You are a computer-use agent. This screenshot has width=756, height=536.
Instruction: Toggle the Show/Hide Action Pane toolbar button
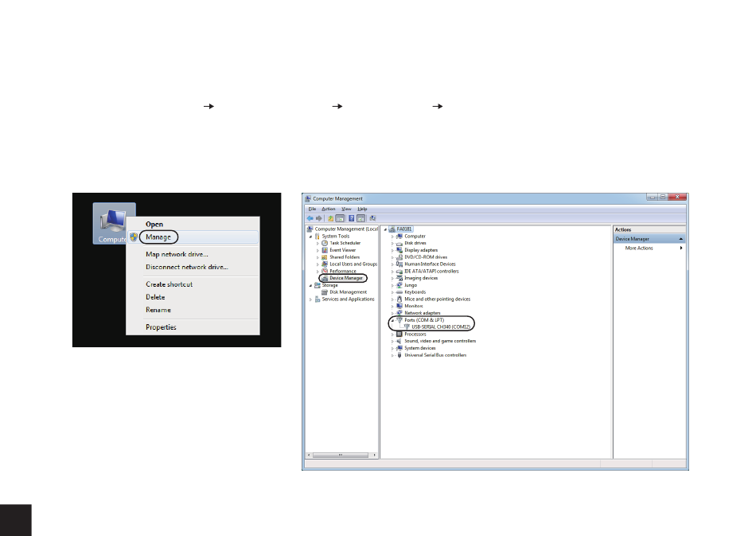[360, 218]
